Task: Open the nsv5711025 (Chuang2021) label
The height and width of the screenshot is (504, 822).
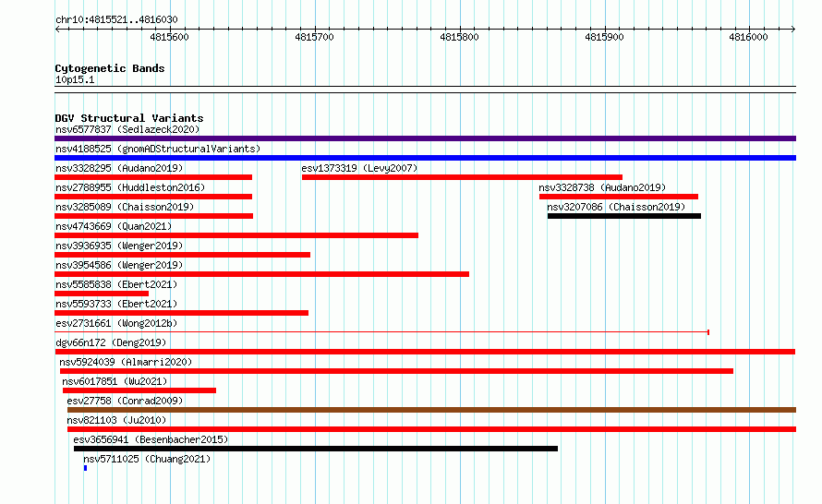Action: [147, 459]
